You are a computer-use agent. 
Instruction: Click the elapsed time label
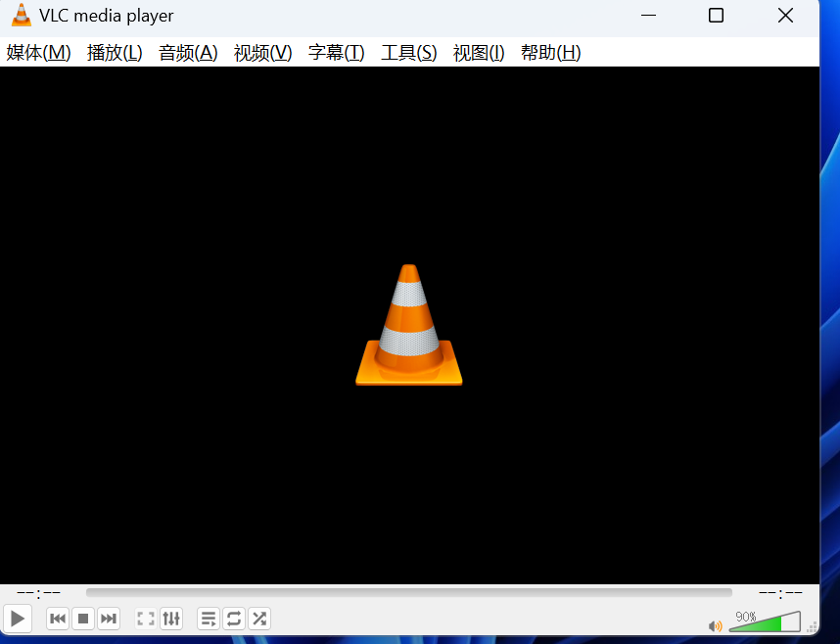(38, 592)
